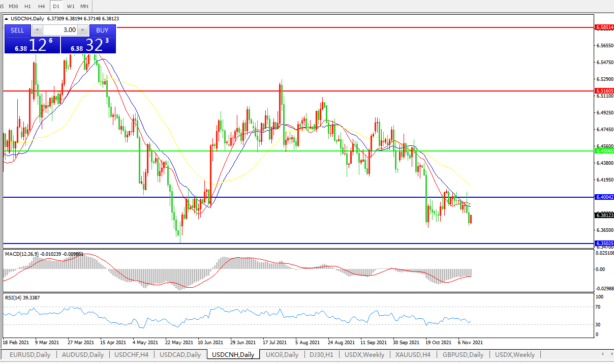
Task: Switch to the XAUUSD,H4 chart tab
Action: [413, 355]
